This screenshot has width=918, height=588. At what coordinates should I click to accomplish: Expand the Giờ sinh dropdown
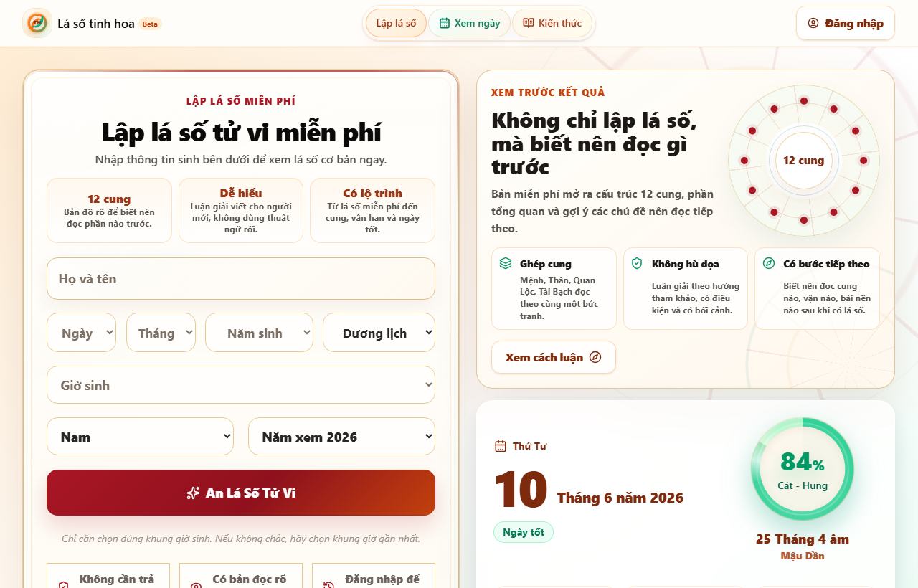coord(241,385)
